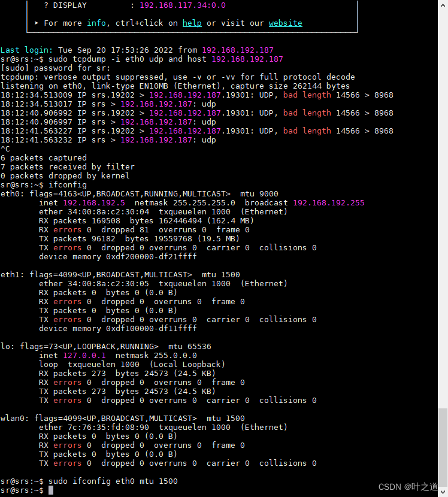Click the eth1 flags line

click(x=120, y=274)
